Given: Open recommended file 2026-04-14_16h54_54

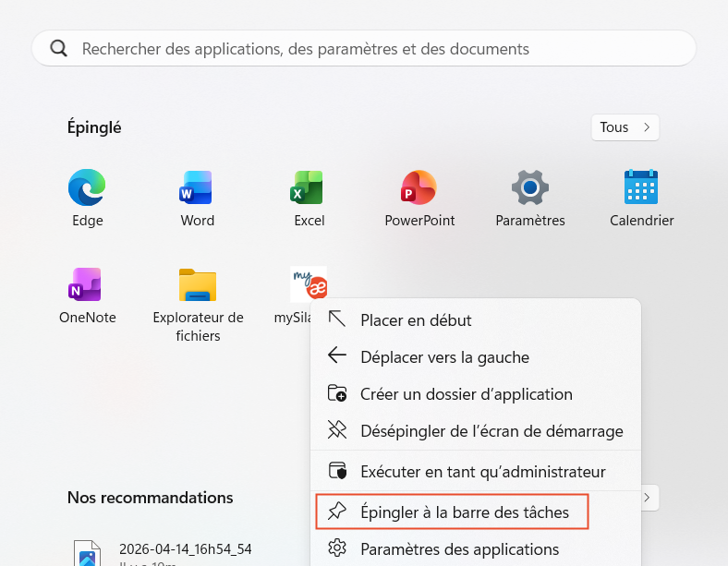Looking at the screenshot, I should [x=186, y=548].
